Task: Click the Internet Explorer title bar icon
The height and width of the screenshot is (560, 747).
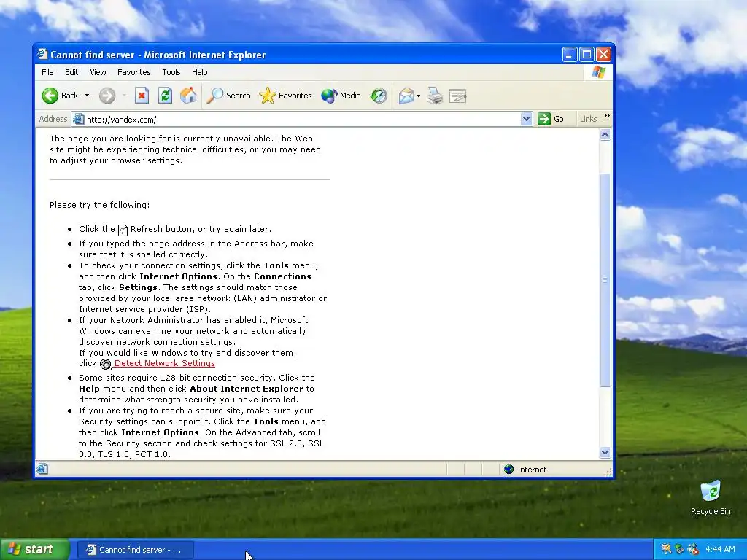Action: pyautogui.click(x=42, y=54)
